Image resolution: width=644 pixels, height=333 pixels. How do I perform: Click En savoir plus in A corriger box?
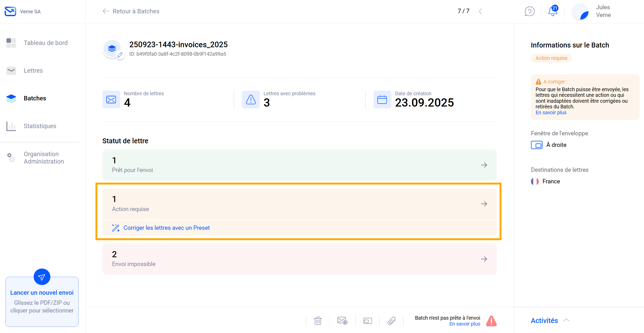pos(551,112)
